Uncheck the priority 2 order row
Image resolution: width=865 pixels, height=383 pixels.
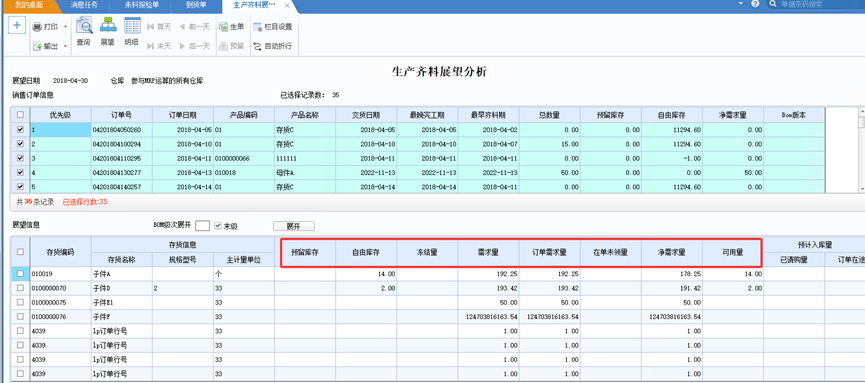point(21,144)
